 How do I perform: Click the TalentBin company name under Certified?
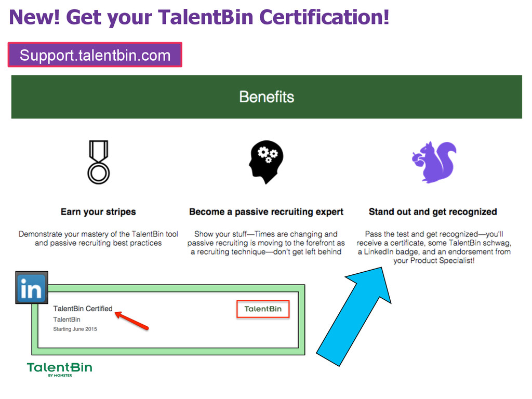pos(66,320)
